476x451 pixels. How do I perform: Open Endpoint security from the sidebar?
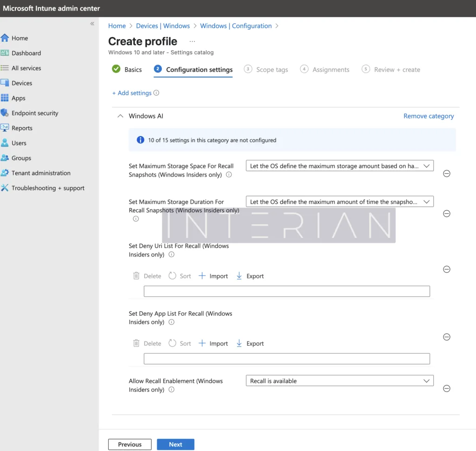(x=34, y=113)
